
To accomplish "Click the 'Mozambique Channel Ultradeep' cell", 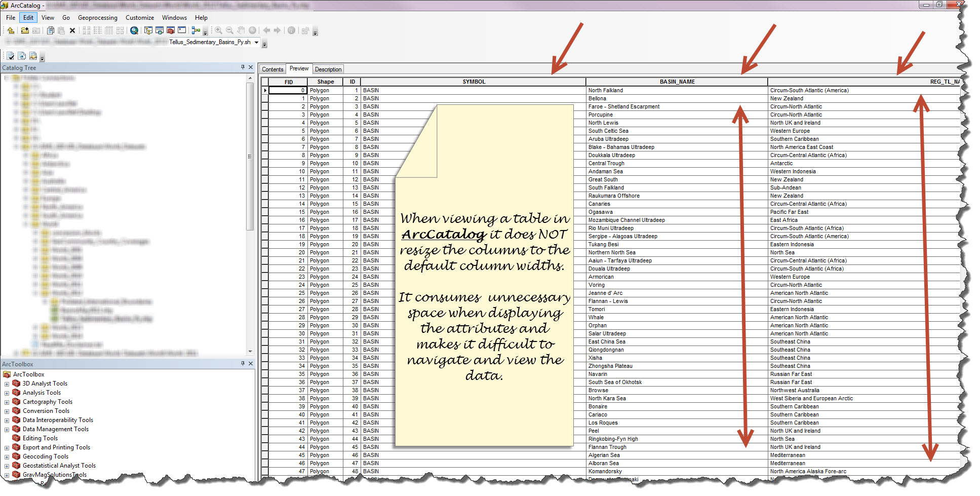I will click(677, 220).
